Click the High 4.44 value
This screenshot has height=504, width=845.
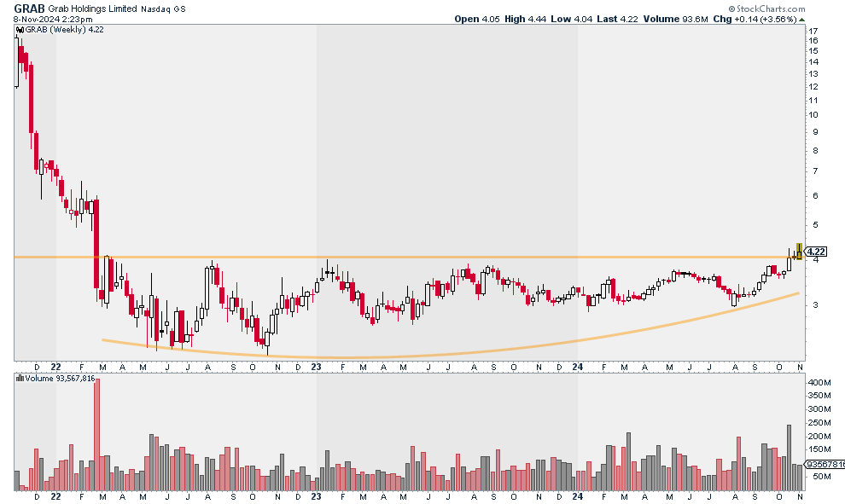pyautogui.click(x=526, y=19)
